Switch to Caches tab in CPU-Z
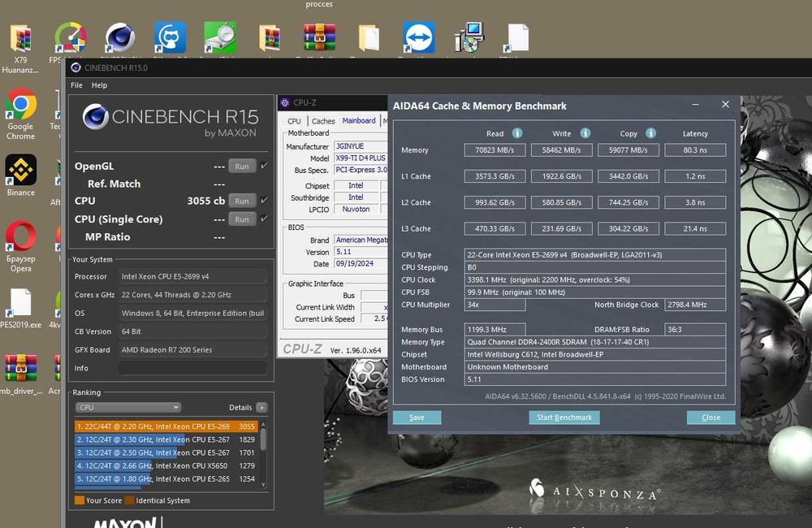 point(323,121)
